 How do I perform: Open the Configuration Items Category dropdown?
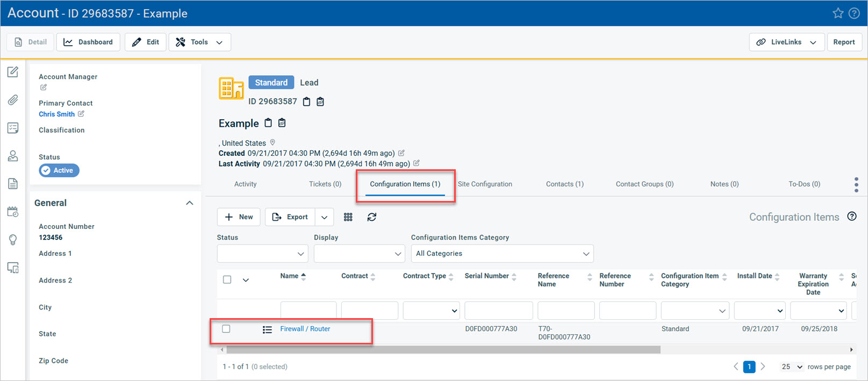click(x=502, y=254)
